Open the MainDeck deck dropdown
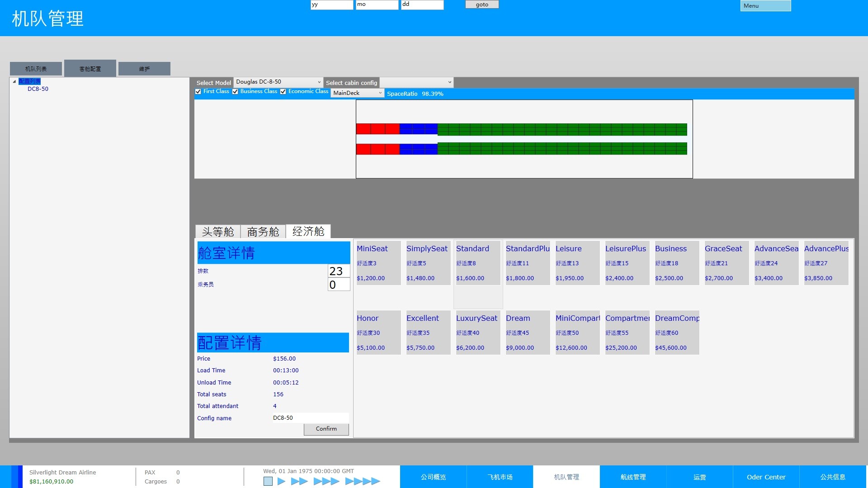Image resolution: width=868 pixels, height=488 pixels. (357, 93)
